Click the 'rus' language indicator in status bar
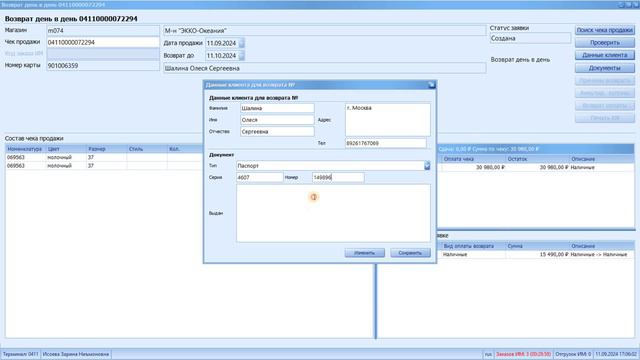The width and height of the screenshot is (640, 360). [488, 354]
